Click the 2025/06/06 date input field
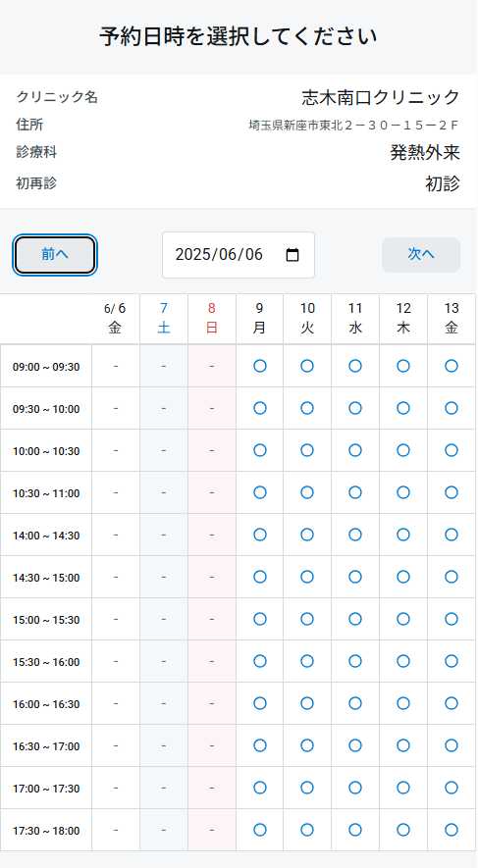This screenshot has height=868, width=478. [x=239, y=255]
